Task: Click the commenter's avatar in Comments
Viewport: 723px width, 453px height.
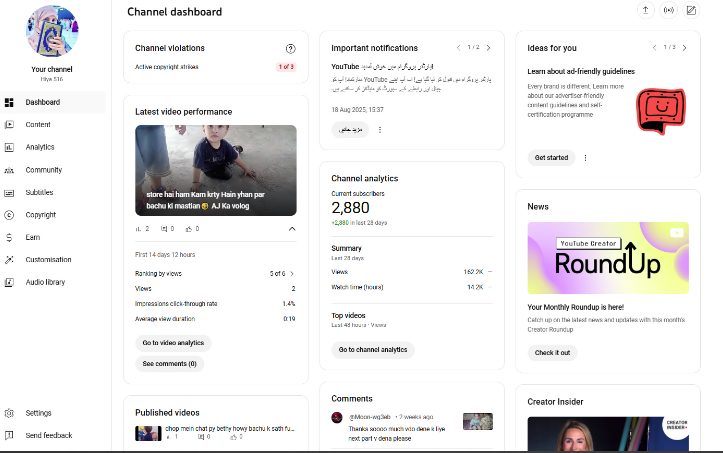Action: 337,417
